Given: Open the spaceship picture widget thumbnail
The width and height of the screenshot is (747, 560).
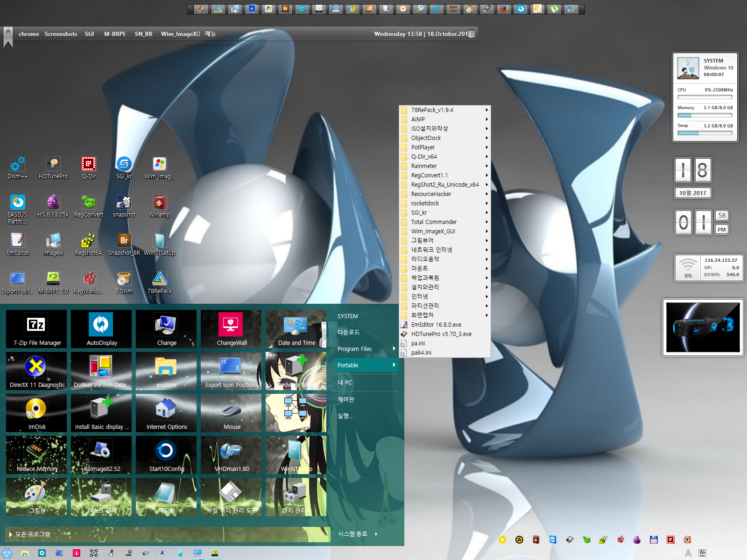Looking at the screenshot, I should tap(703, 327).
